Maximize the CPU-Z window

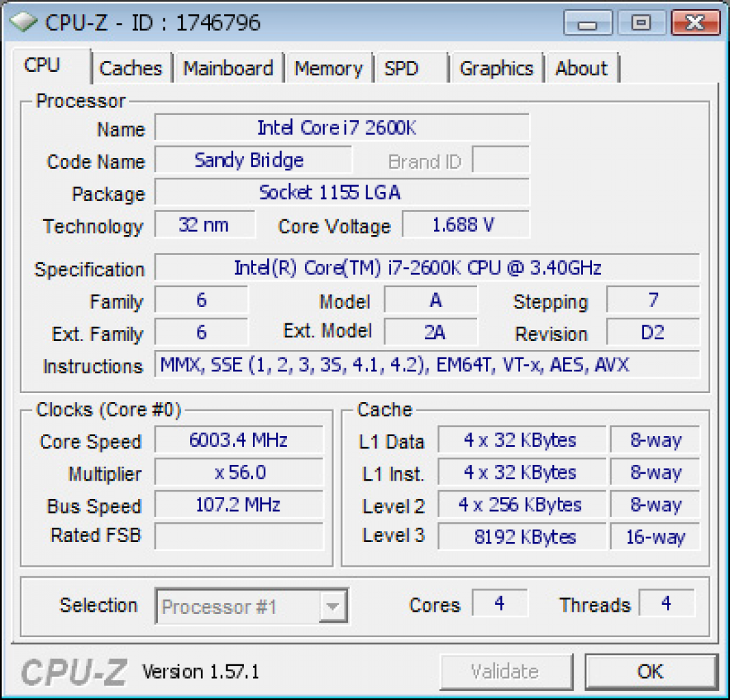pos(641,23)
